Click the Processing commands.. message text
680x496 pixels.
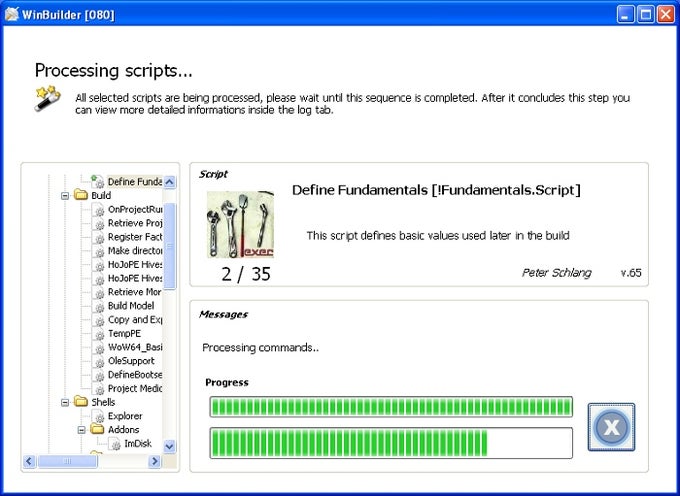point(261,348)
